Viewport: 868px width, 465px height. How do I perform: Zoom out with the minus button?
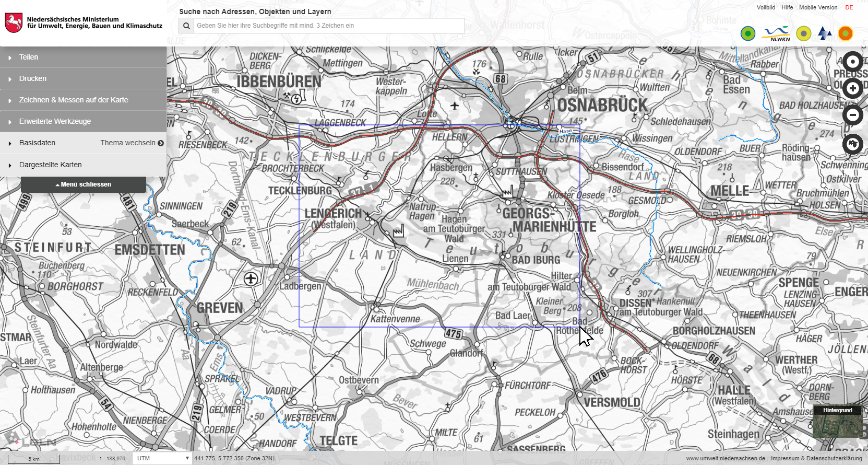click(x=853, y=115)
